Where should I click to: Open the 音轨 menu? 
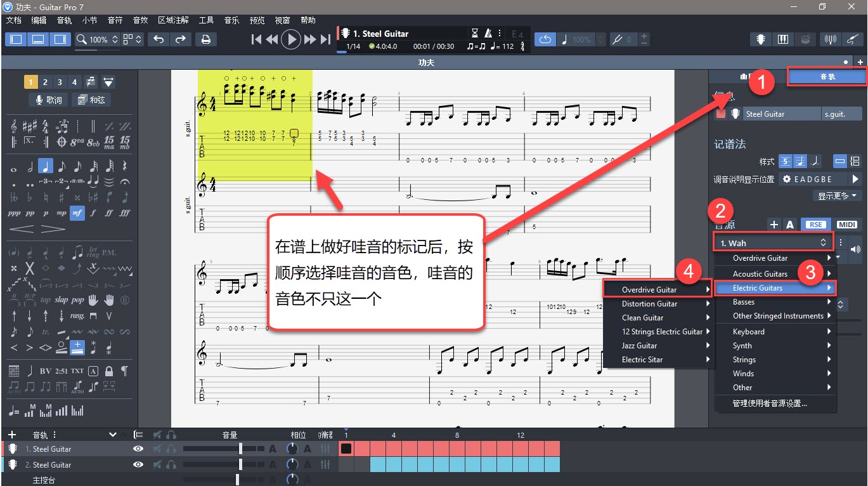coord(64,20)
